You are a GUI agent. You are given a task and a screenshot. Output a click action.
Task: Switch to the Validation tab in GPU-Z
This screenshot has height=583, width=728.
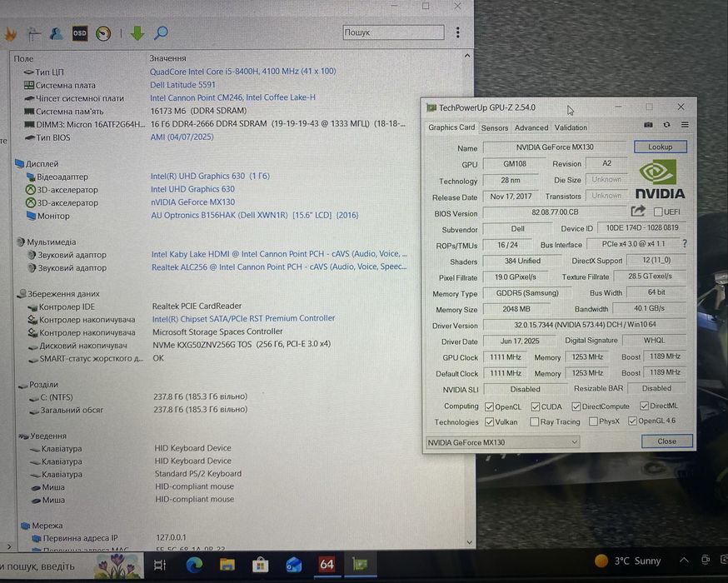coord(571,127)
